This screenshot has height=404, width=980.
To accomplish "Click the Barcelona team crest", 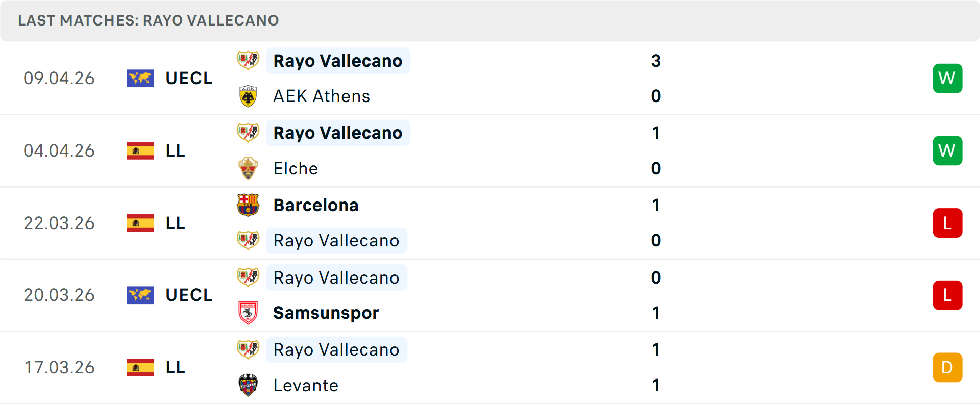I will (x=248, y=205).
